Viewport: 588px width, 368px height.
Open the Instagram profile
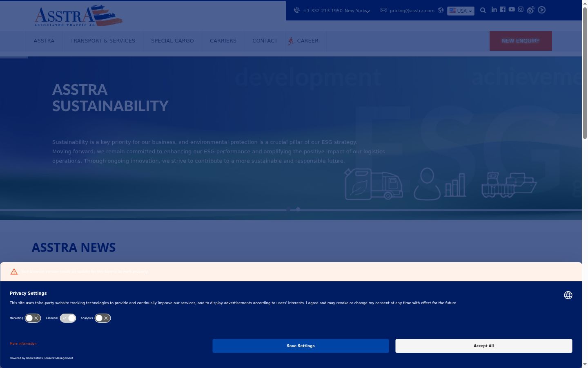pos(521,9)
